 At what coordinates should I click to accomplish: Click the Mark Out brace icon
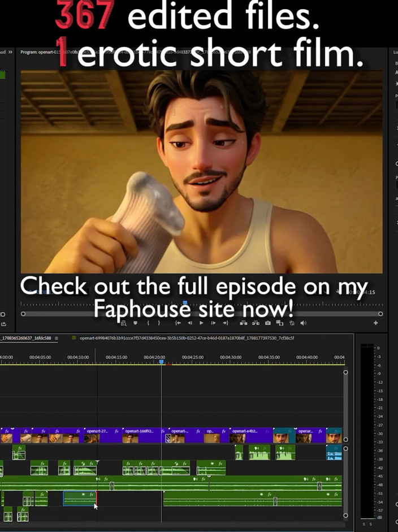click(159, 323)
